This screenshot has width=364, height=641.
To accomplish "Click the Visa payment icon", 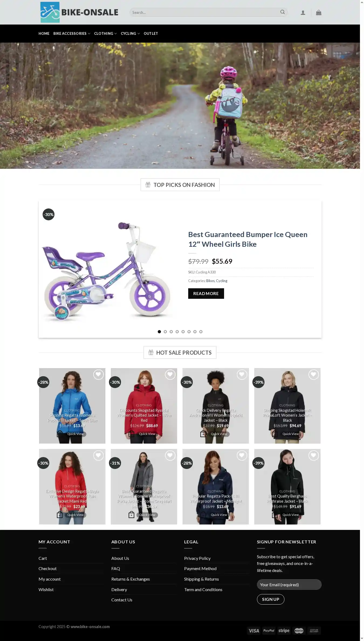I will pos(253,630).
